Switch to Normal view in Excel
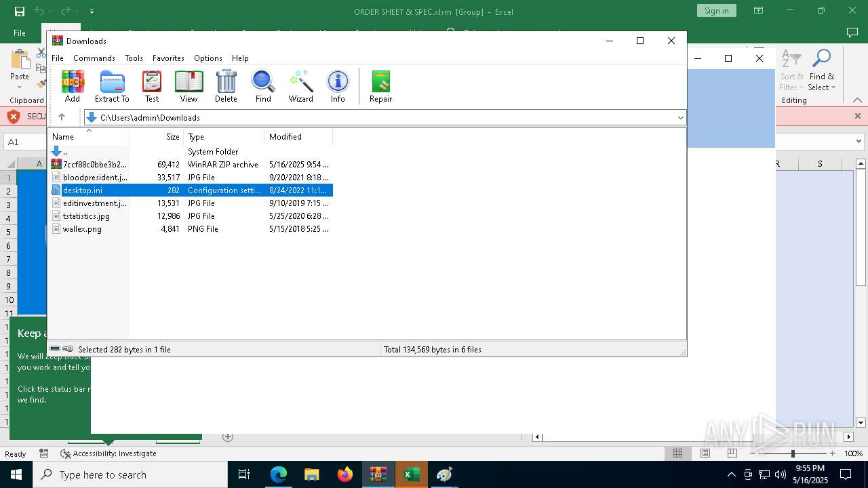This screenshot has height=488, width=868. 677,453
